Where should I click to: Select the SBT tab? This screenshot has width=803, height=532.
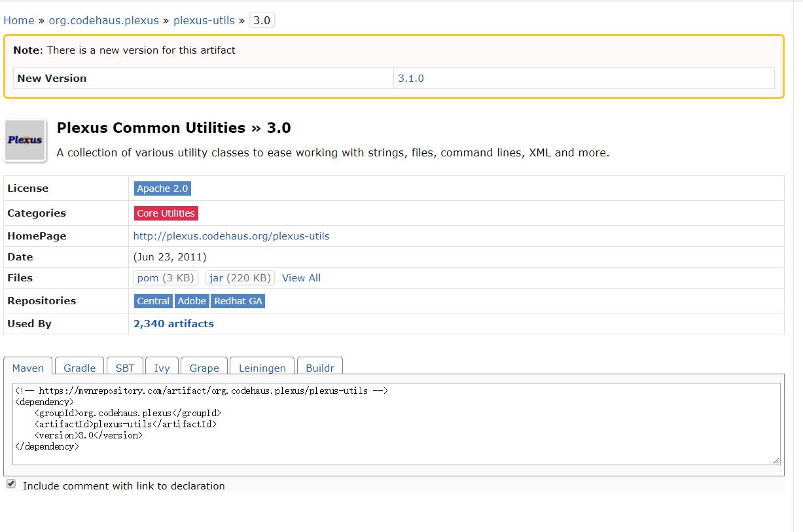click(x=125, y=368)
